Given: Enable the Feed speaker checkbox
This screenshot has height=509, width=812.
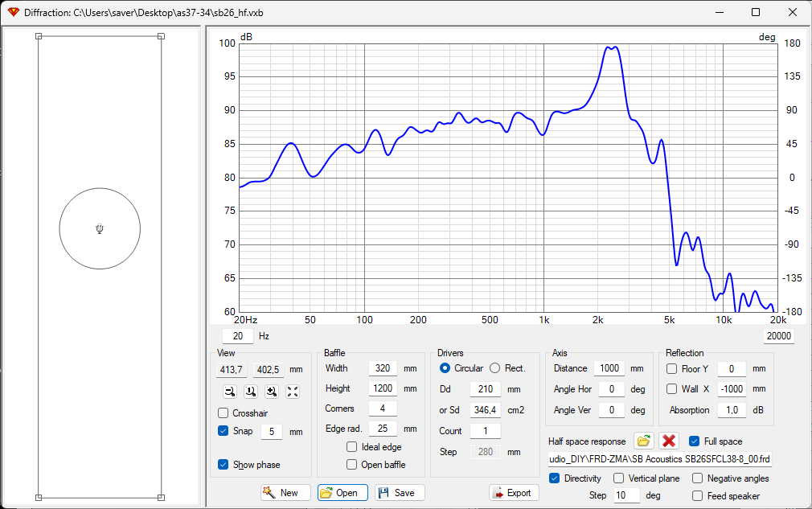Looking at the screenshot, I should pos(698,495).
